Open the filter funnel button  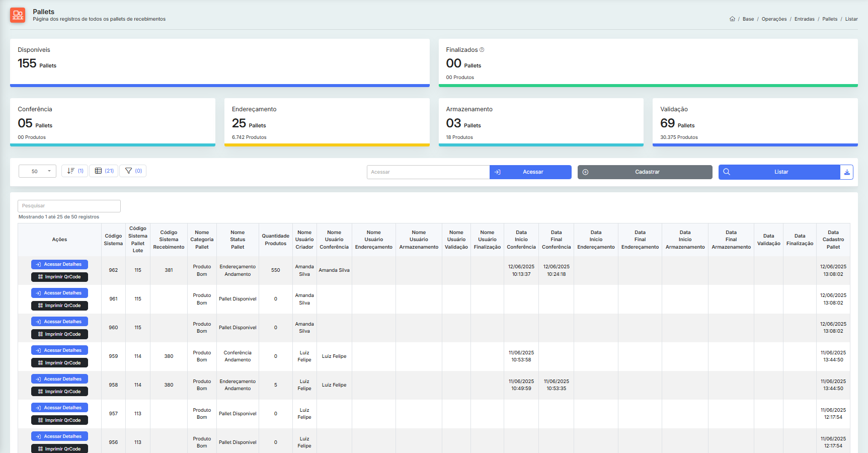pyautogui.click(x=133, y=171)
